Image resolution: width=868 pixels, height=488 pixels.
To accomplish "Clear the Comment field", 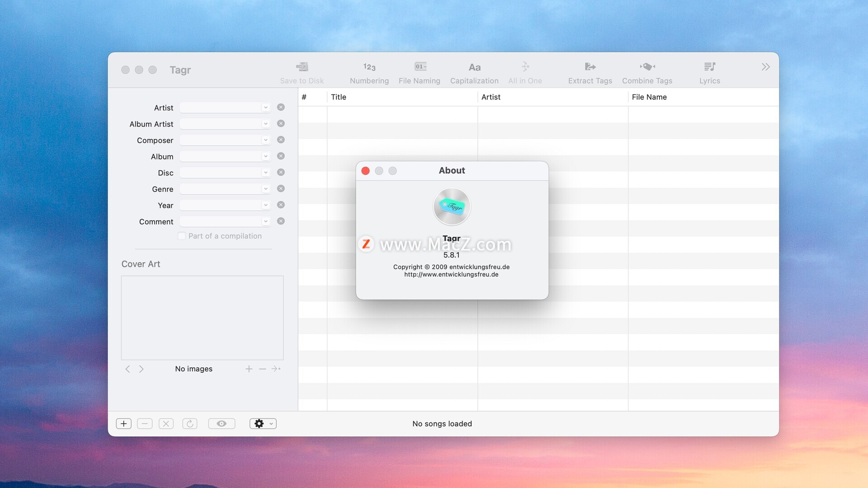I will pos(281,221).
